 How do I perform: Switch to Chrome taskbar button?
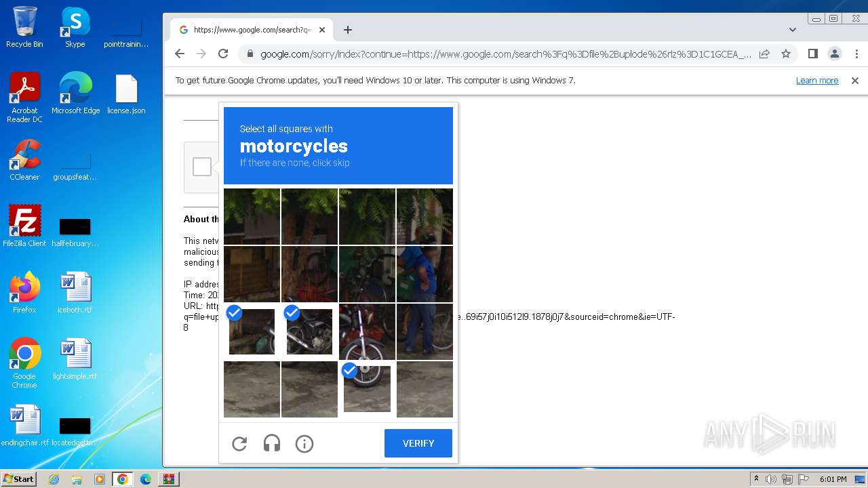click(123, 479)
